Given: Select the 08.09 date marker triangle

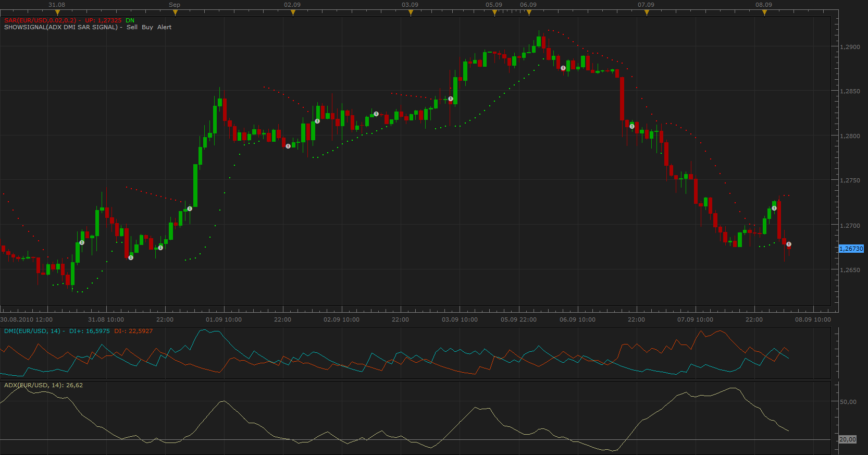Looking at the screenshot, I should click(x=764, y=13).
